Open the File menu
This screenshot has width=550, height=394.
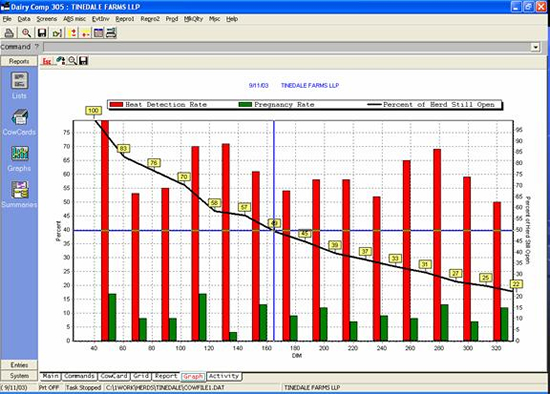point(7,19)
